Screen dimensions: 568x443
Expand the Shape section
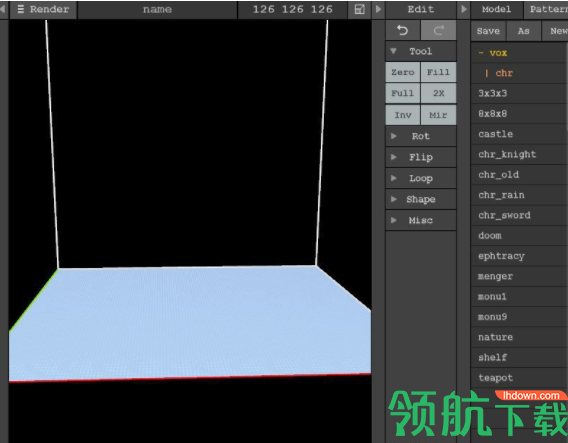point(421,199)
